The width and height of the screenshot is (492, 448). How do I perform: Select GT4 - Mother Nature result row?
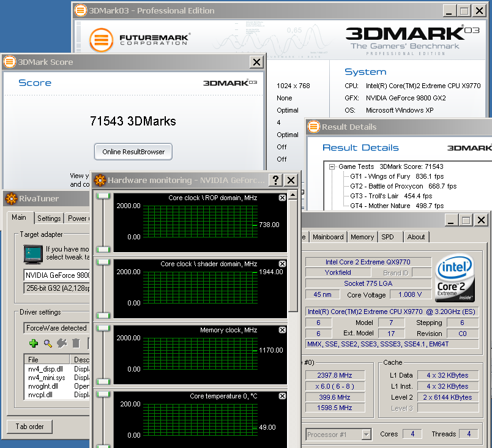[397, 206]
